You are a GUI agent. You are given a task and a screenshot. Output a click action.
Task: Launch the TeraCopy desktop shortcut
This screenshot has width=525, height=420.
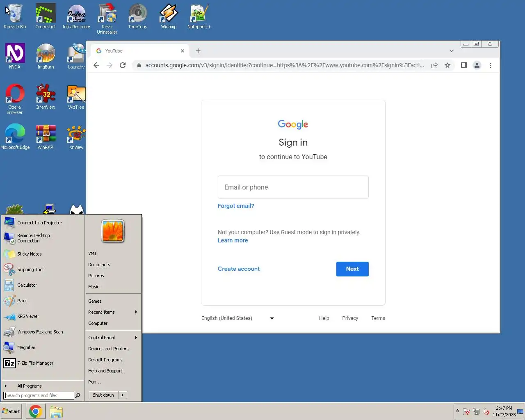click(x=138, y=16)
